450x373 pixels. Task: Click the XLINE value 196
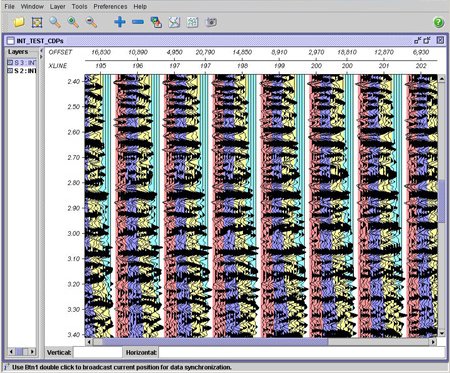click(x=138, y=66)
